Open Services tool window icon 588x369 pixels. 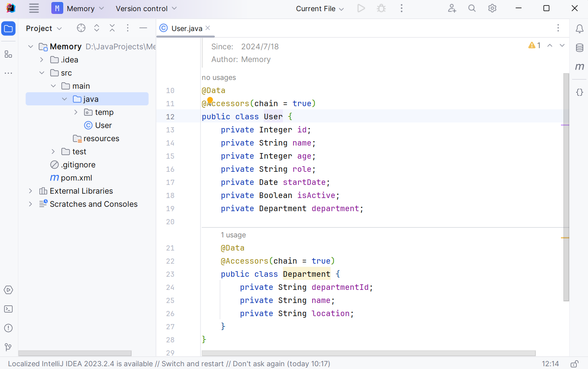click(x=8, y=290)
